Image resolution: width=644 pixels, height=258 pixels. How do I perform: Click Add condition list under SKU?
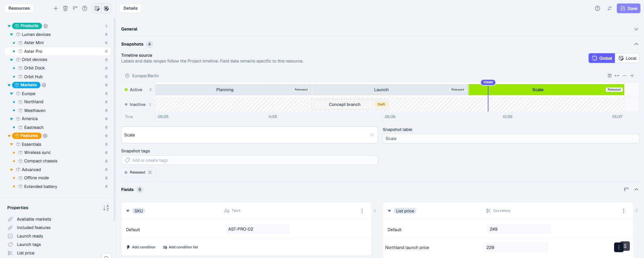pyautogui.click(x=181, y=247)
